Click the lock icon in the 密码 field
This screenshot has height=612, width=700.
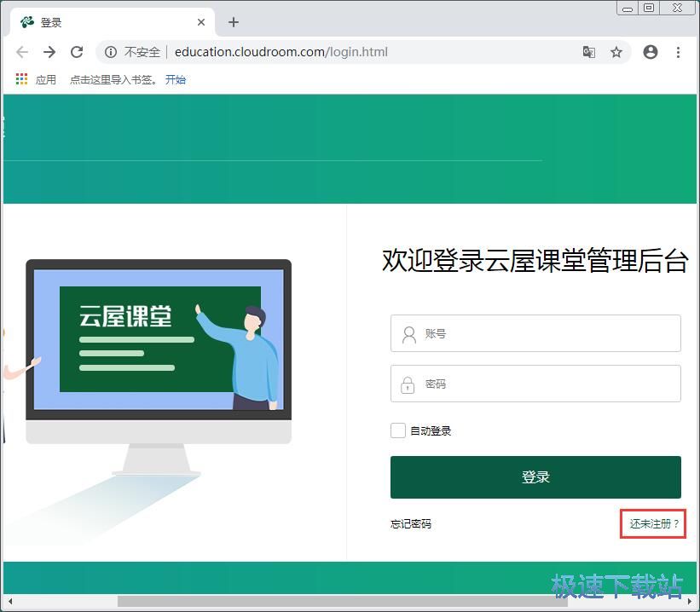tap(408, 384)
